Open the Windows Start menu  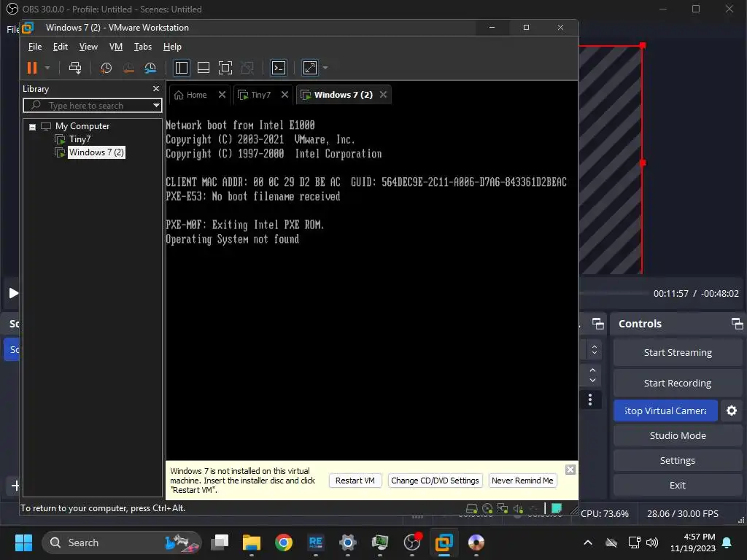coord(23,542)
